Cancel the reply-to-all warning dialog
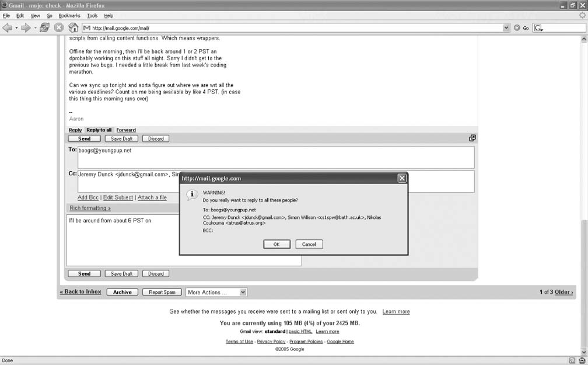The height and width of the screenshot is (365, 588). point(309,244)
